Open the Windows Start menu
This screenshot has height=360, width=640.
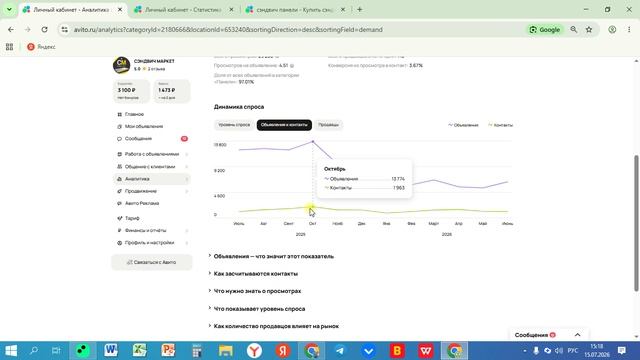pos(11,351)
